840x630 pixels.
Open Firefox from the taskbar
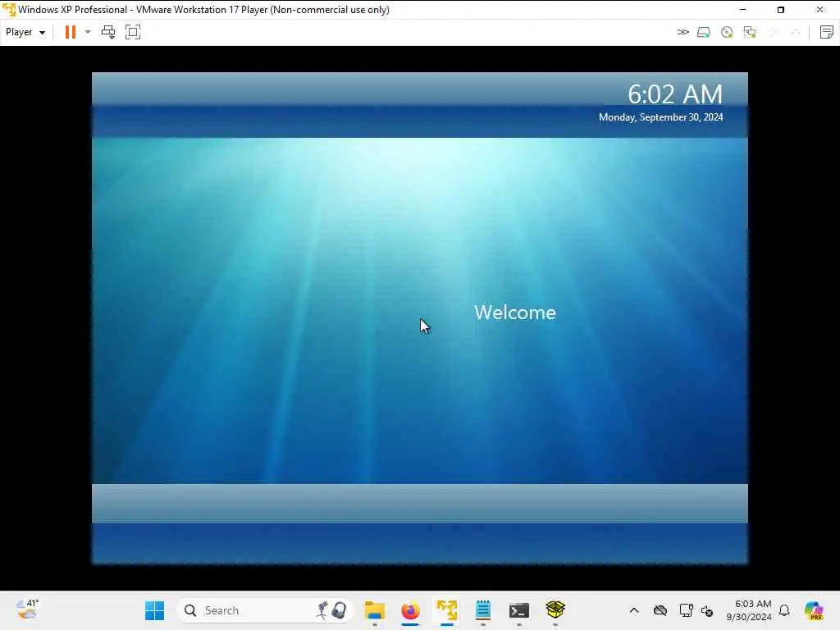click(411, 610)
